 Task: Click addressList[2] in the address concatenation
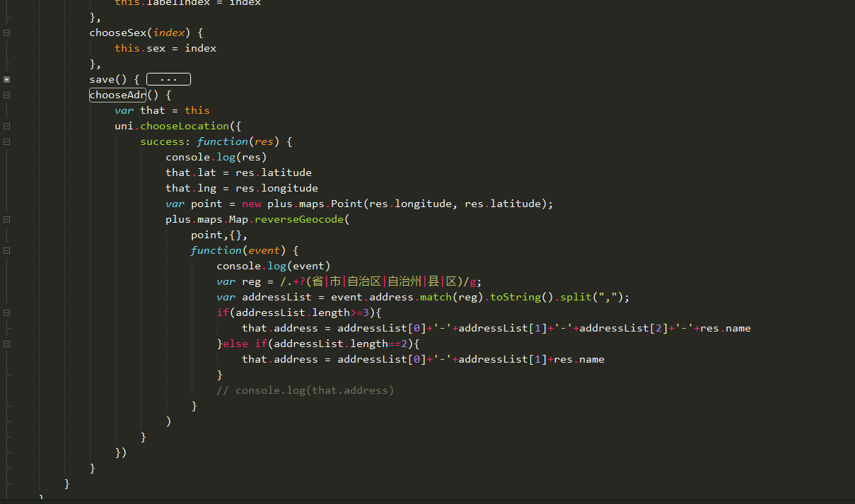(624, 328)
